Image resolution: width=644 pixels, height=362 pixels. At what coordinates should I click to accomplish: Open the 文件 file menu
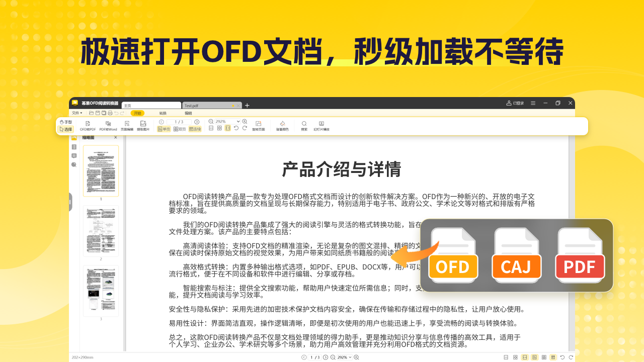75,112
